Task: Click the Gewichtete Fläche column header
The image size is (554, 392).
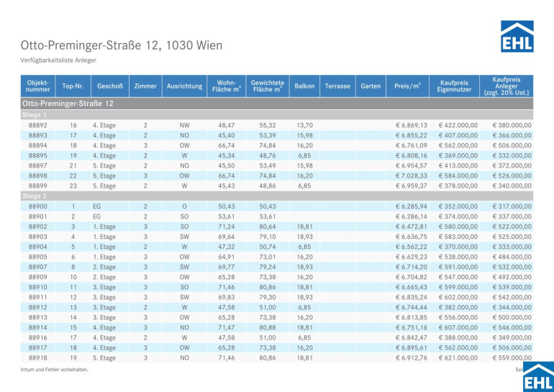Action: [267, 86]
